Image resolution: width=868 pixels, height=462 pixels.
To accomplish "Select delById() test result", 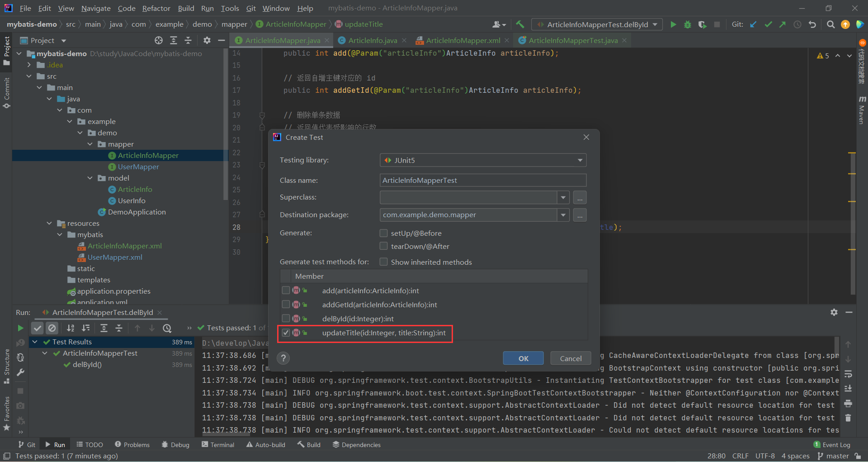I will point(87,365).
